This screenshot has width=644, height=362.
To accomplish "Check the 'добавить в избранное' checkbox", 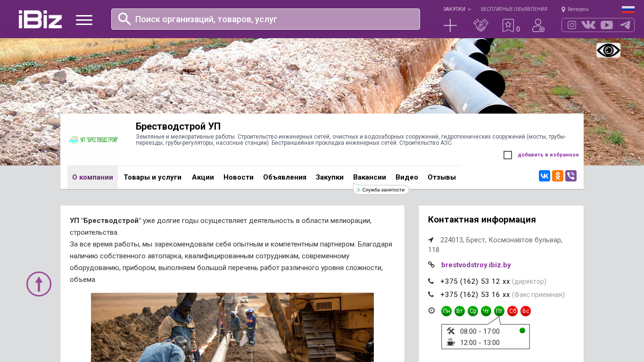I will 508,155.
